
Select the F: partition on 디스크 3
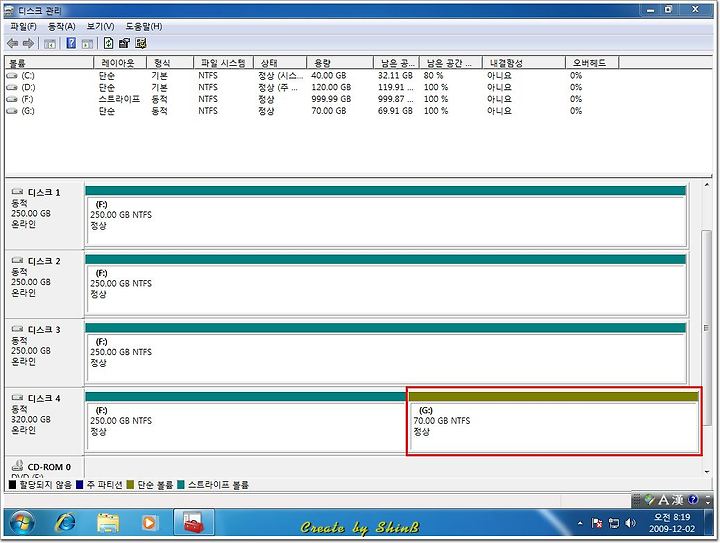click(386, 353)
